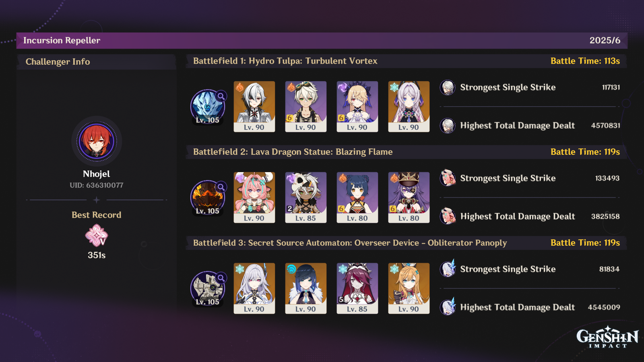This screenshot has width=644, height=362.
Task: Select the Lv. 85 red-haired Cryo character
Action: 357,288
